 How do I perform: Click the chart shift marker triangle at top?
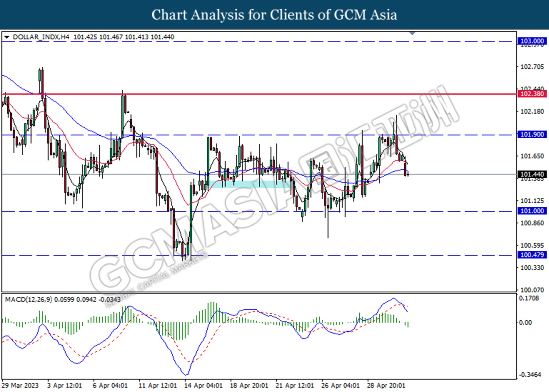(x=412, y=33)
